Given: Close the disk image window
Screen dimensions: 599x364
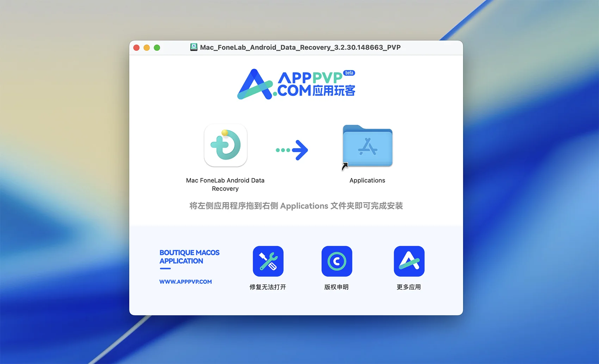Looking at the screenshot, I should coord(136,48).
